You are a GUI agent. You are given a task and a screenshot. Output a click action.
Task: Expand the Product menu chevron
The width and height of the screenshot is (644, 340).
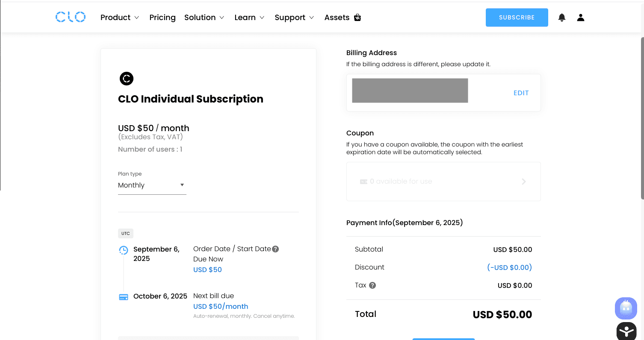pyautogui.click(x=136, y=18)
